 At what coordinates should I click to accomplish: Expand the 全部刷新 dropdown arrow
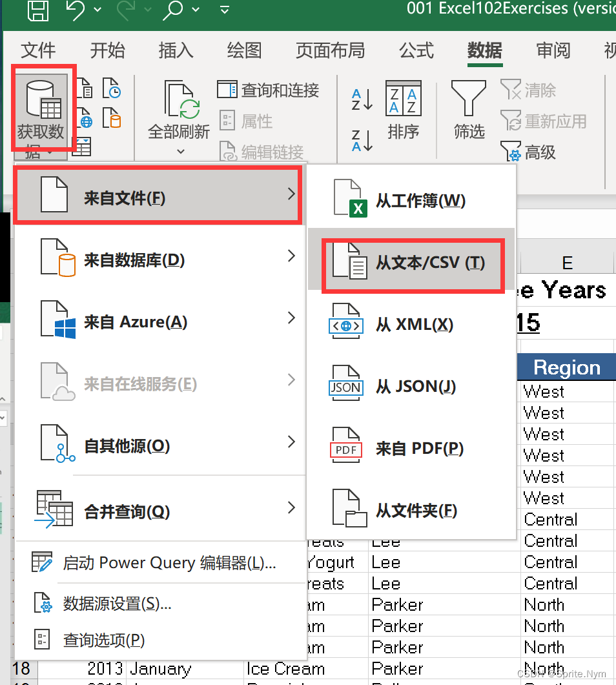tap(180, 151)
